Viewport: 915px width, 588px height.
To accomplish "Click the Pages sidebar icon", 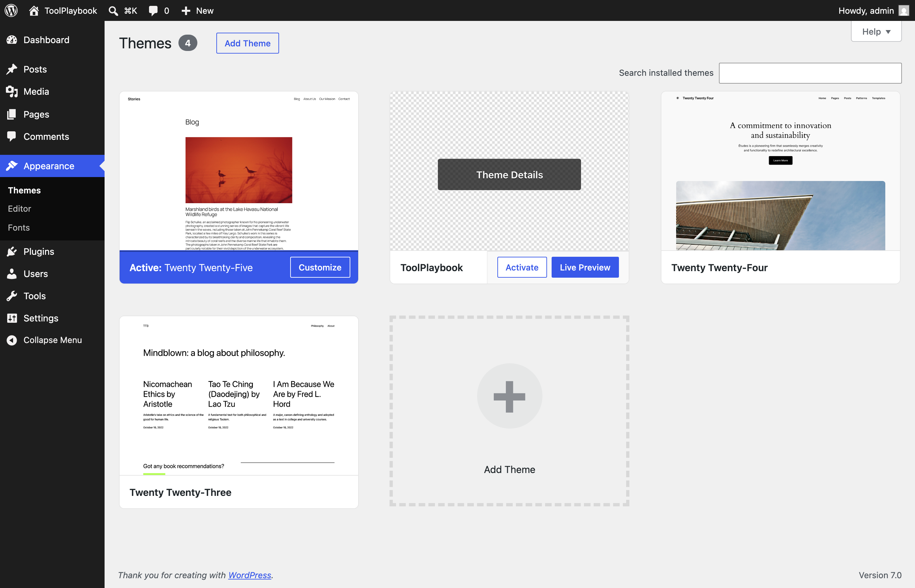I will 12,114.
